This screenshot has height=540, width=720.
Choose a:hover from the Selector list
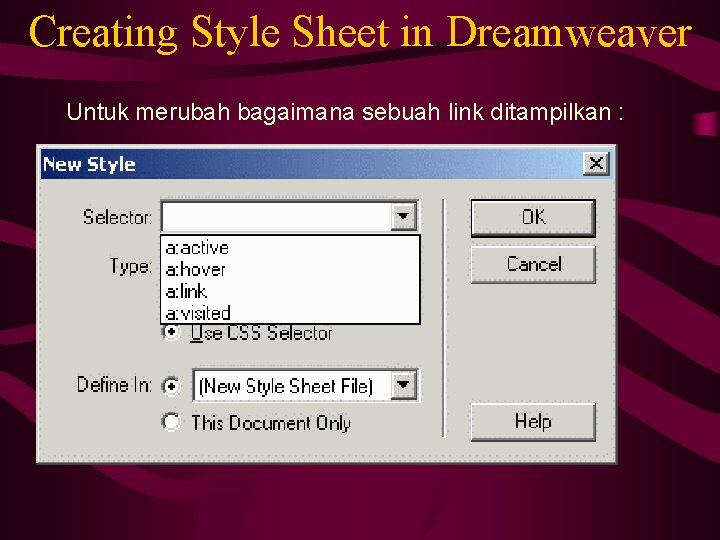290,270
